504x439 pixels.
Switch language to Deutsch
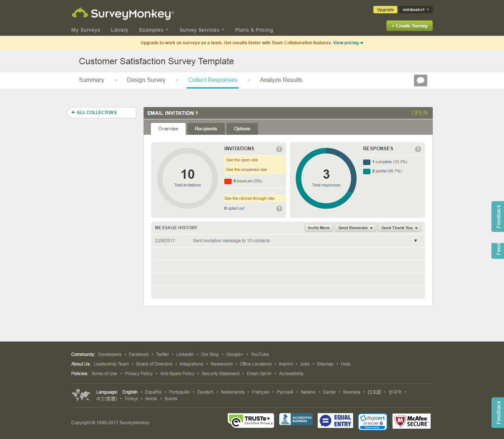coord(205,392)
